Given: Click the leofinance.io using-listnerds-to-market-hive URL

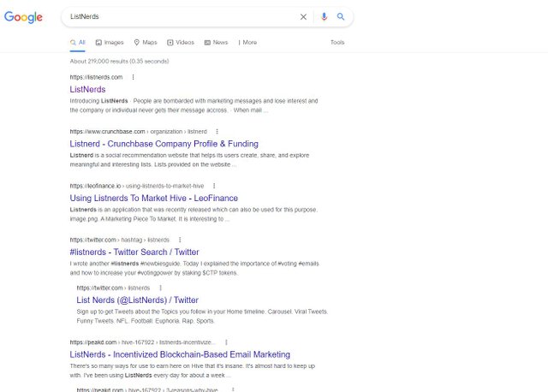Looking at the screenshot, I should click(x=137, y=186).
